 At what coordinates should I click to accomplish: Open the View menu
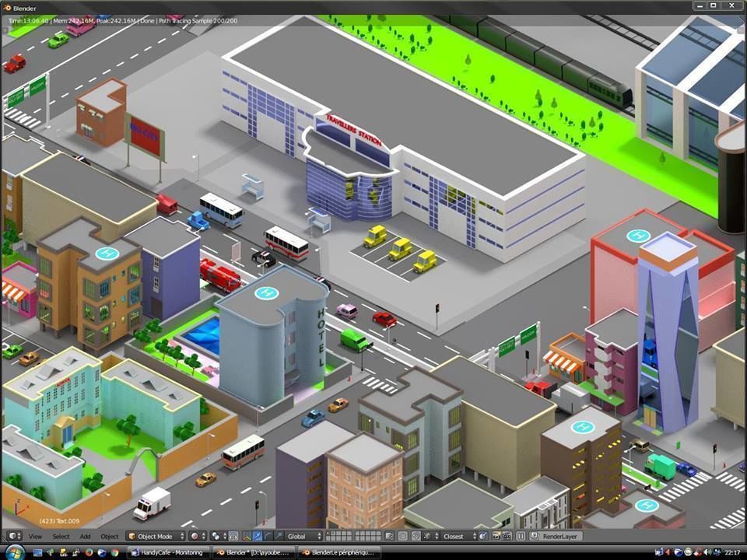coord(35,536)
